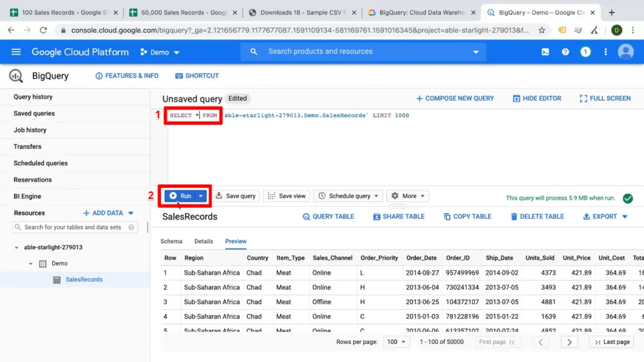Image resolution: width=644 pixels, height=362 pixels.
Task: Click the query success checkmark indicator
Action: tap(628, 198)
